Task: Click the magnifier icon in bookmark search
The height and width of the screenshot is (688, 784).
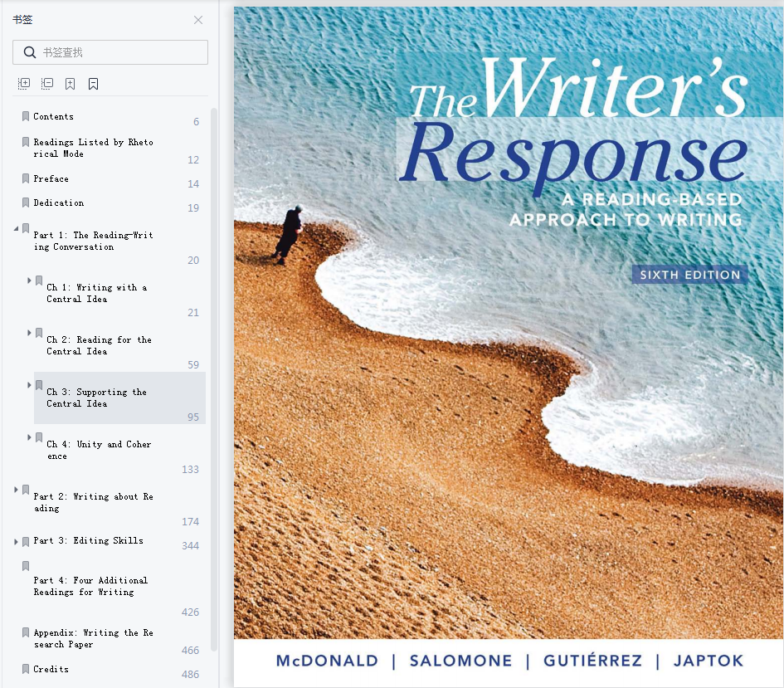Action: [30, 52]
